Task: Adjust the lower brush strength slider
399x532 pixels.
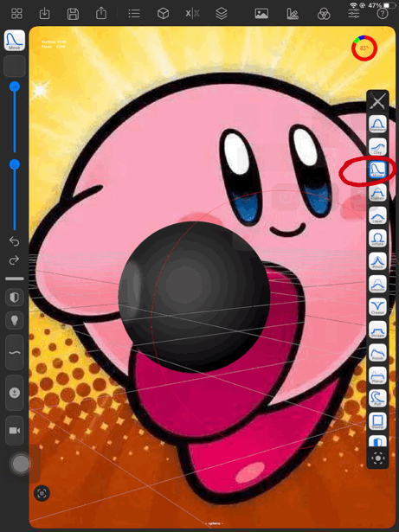Action: (x=14, y=195)
